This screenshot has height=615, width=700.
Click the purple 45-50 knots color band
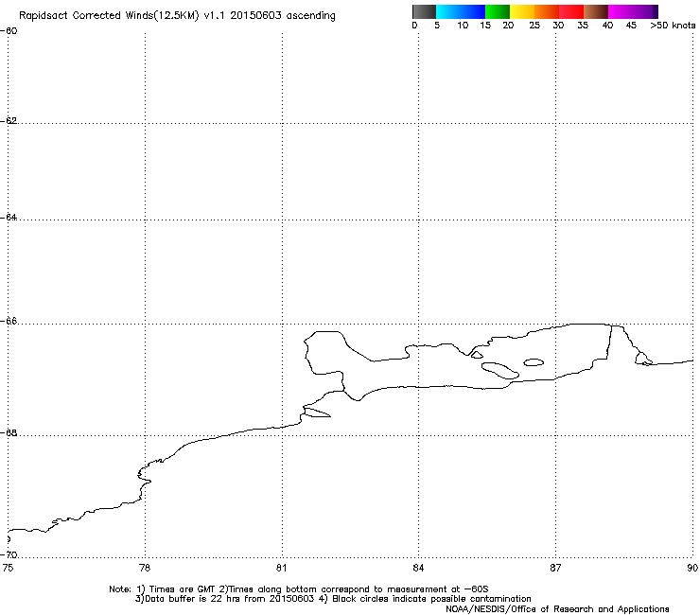[645, 11]
